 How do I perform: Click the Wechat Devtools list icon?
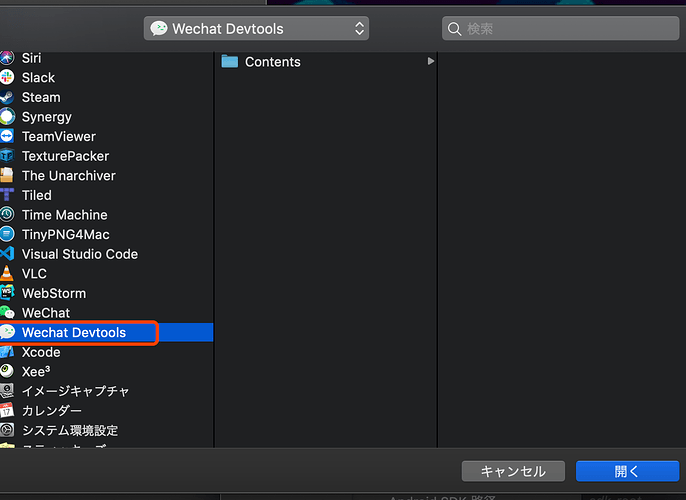(x=7, y=332)
